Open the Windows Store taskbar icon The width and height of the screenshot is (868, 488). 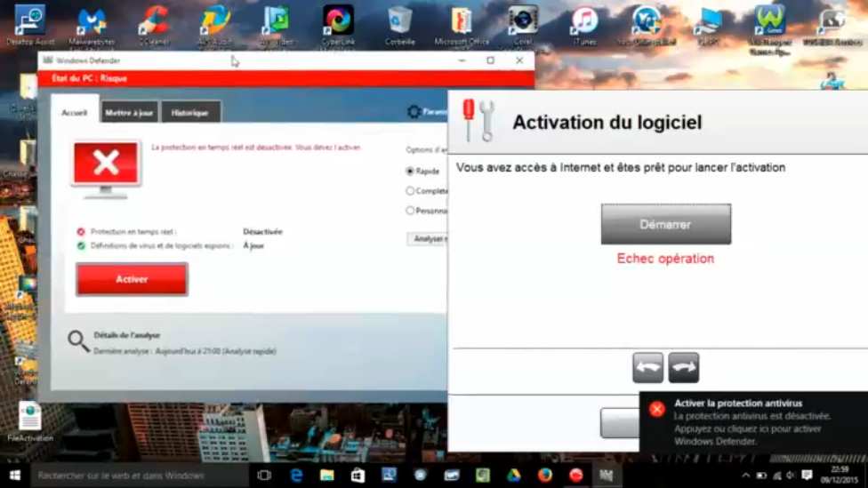[358, 476]
